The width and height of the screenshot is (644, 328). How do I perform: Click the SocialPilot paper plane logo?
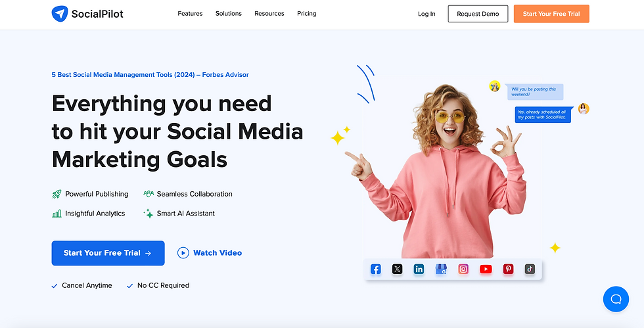tap(60, 14)
